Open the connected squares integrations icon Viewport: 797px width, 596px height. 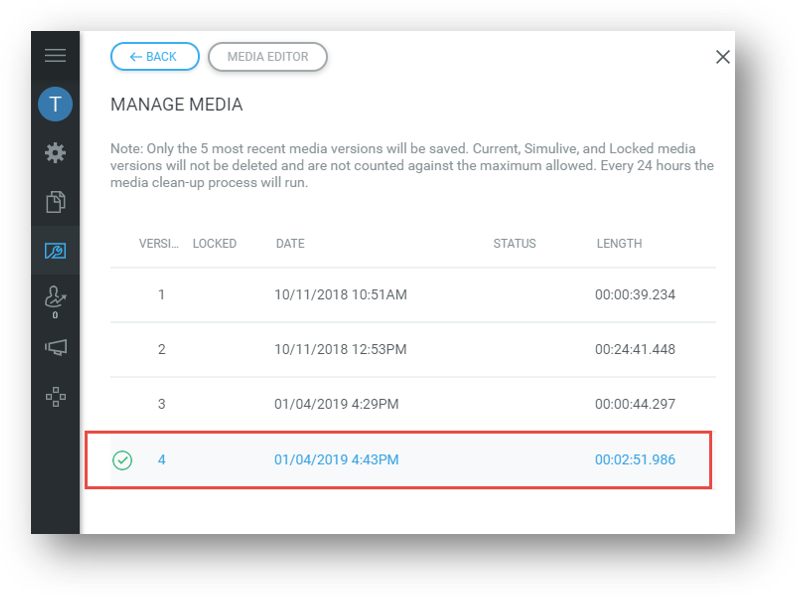(x=55, y=397)
